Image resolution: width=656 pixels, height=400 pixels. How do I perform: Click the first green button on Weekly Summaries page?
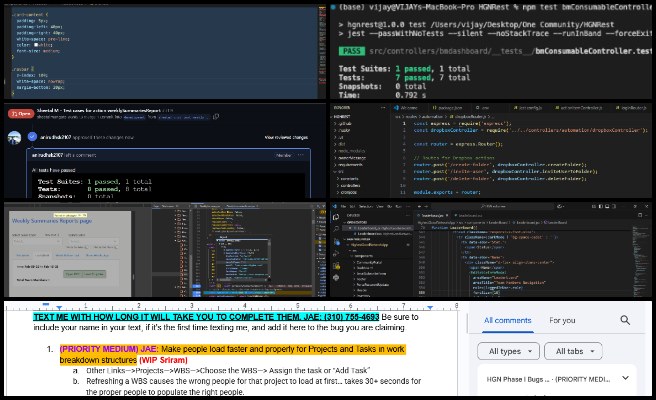pos(73,274)
